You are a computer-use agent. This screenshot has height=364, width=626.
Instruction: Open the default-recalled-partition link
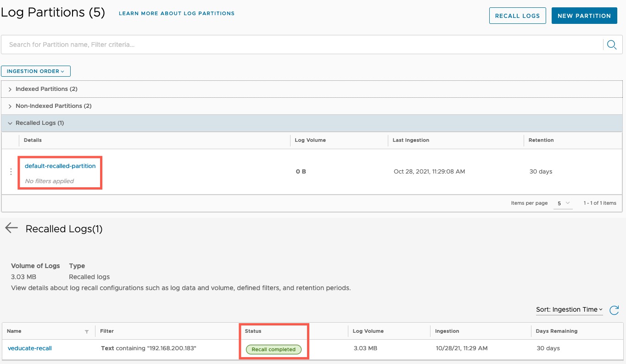pyautogui.click(x=60, y=166)
